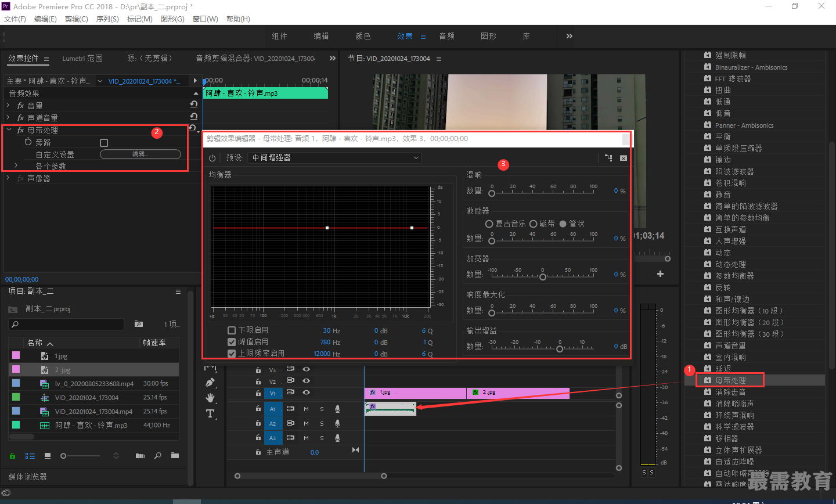Toggle sync lock for track V2
This screenshot has height=504, width=836.
(x=291, y=381)
